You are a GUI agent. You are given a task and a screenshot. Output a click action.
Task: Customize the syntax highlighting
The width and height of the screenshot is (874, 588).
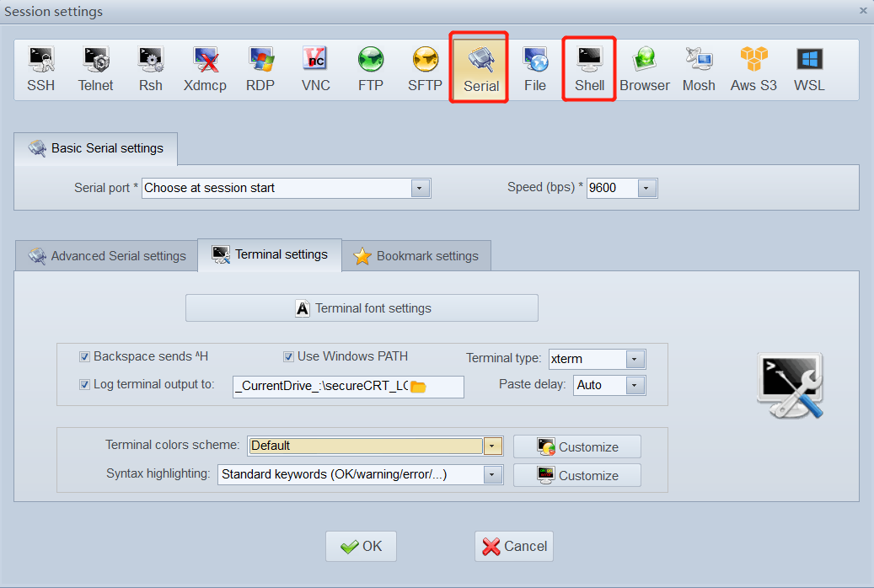point(576,475)
